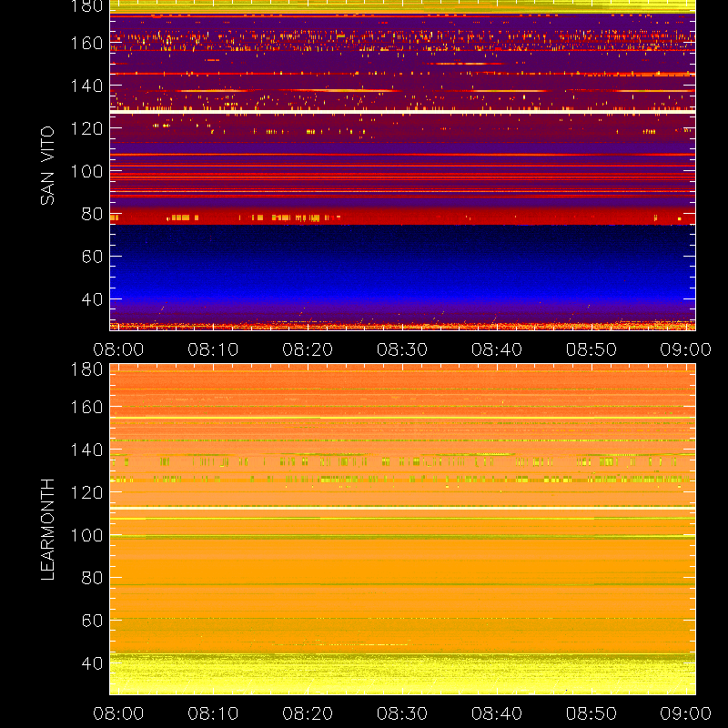Pick the 100 frequency label on San Vito axis

tap(86, 171)
